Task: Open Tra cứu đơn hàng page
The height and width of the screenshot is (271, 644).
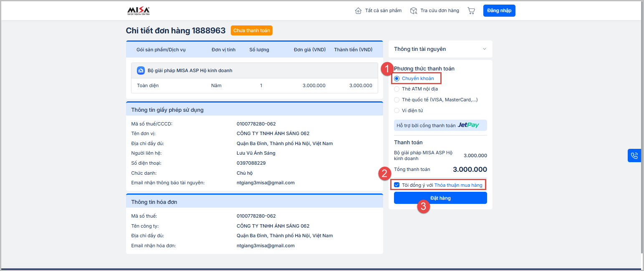Action: tap(439, 11)
